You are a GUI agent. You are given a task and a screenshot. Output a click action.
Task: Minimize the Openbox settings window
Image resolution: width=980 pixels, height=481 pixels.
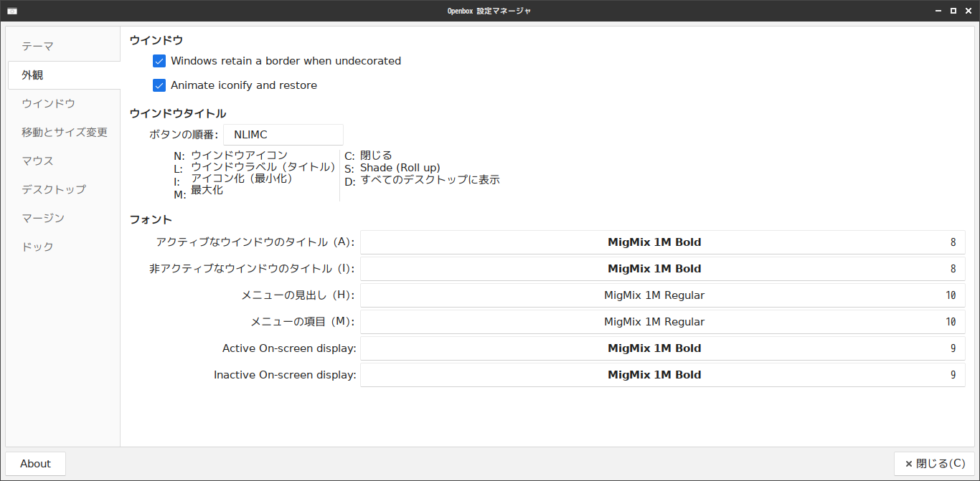tap(939, 11)
